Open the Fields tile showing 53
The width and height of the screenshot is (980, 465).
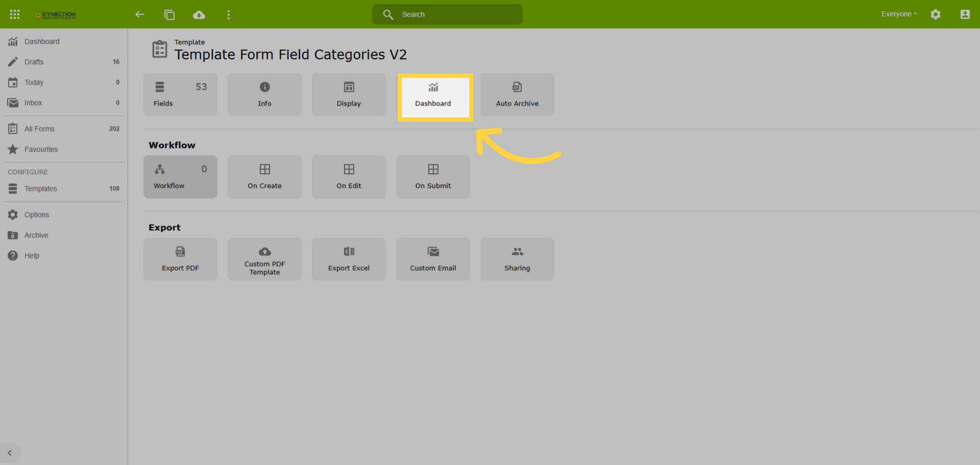pos(180,95)
